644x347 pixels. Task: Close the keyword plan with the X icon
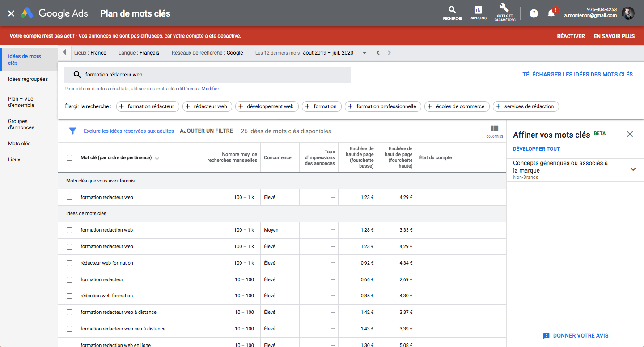pos(11,13)
